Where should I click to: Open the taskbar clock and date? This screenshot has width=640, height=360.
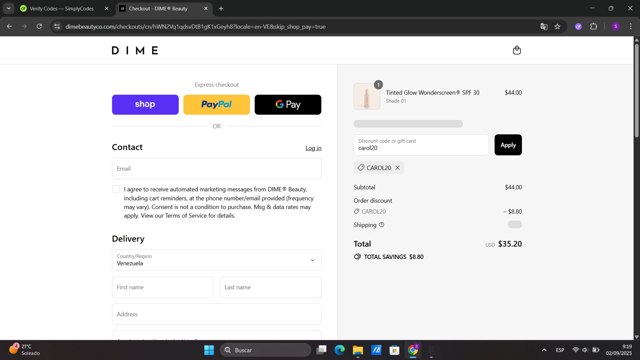tap(618, 350)
